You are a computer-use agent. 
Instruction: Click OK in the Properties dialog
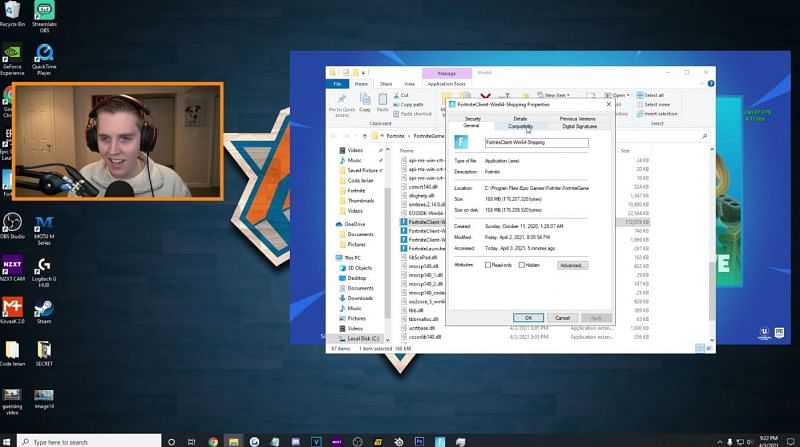point(529,318)
